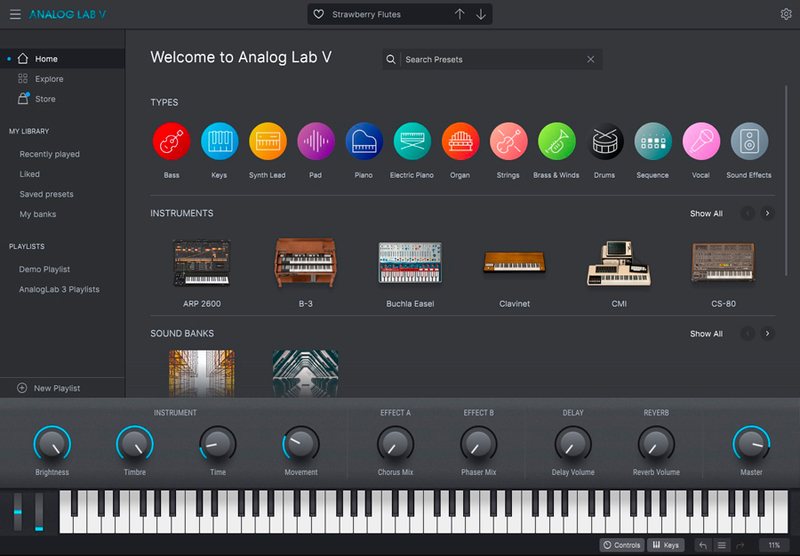Open the teal tunnel sound bank thumbnail
This screenshot has width=800, height=556.
coord(305,373)
